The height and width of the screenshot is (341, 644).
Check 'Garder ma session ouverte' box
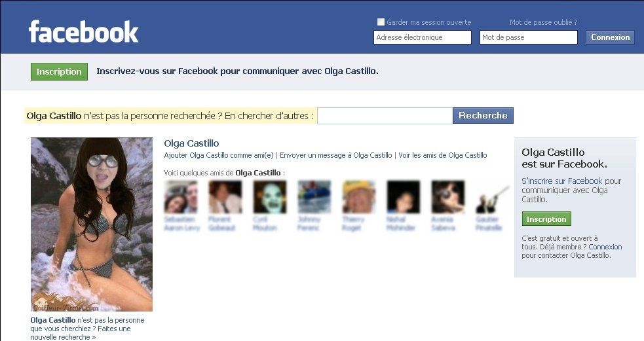(381, 22)
